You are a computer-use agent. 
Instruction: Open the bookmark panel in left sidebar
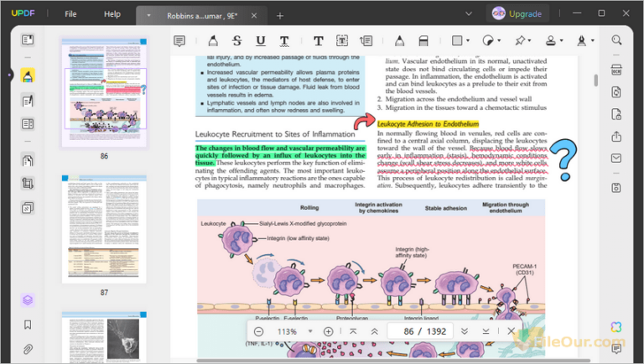coord(28,325)
